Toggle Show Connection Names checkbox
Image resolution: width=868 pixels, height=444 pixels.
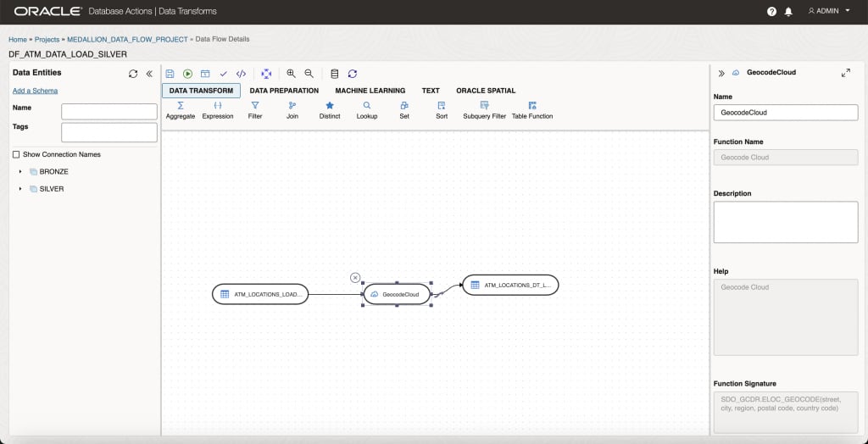pos(16,154)
